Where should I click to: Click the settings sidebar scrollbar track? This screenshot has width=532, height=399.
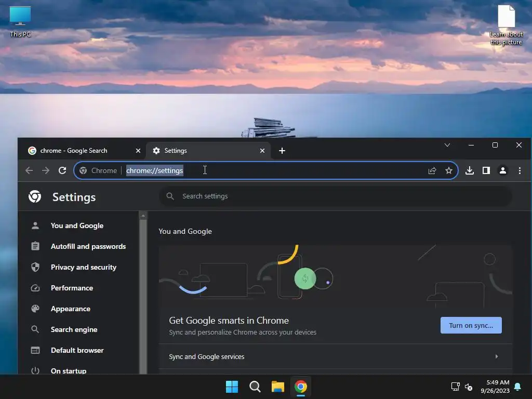coord(143,297)
